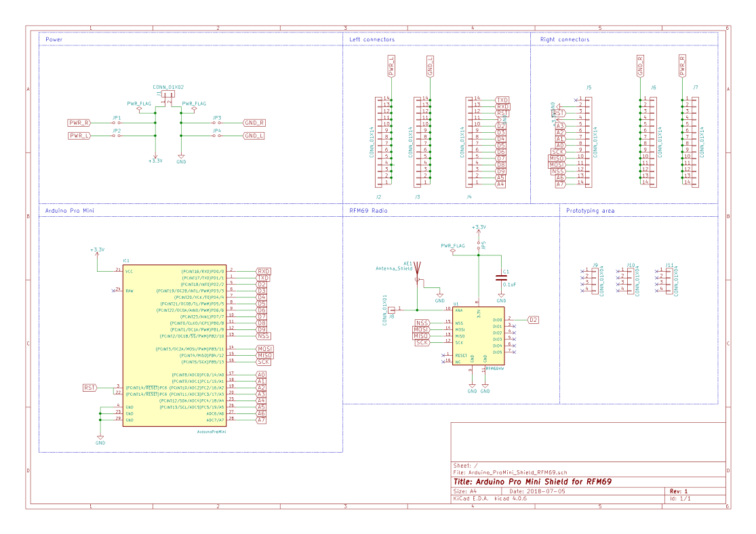Select capacitor C1 symbol
Screen dimensions: 756x534
click(x=501, y=278)
